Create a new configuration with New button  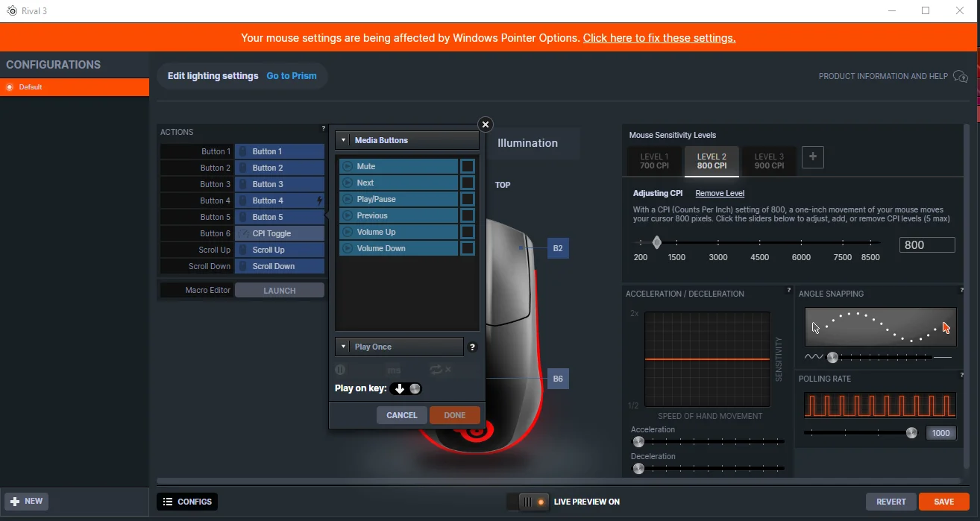(x=27, y=502)
